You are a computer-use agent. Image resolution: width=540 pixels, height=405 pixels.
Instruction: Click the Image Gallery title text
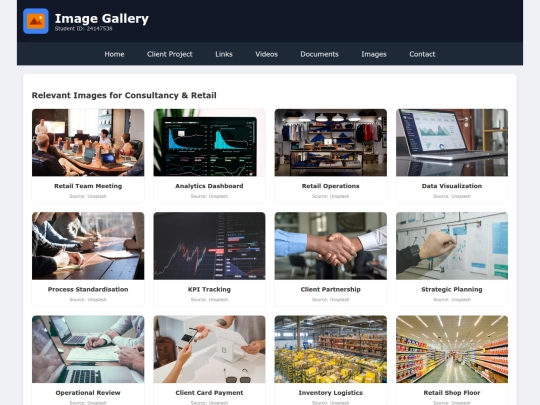(x=102, y=18)
